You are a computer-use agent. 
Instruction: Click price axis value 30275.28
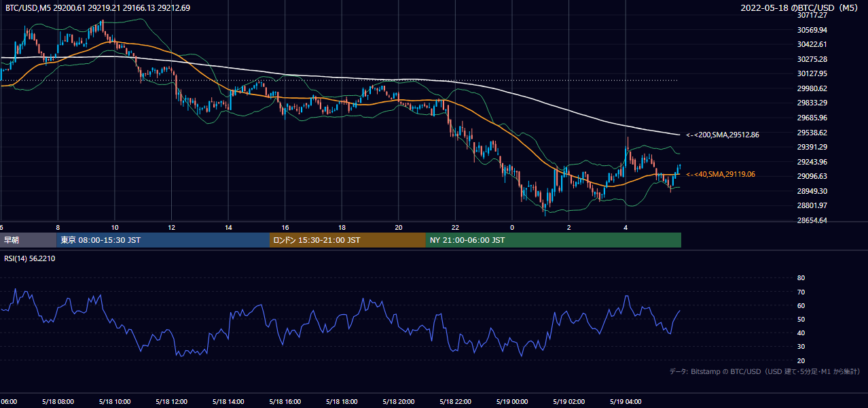coord(812,59)
